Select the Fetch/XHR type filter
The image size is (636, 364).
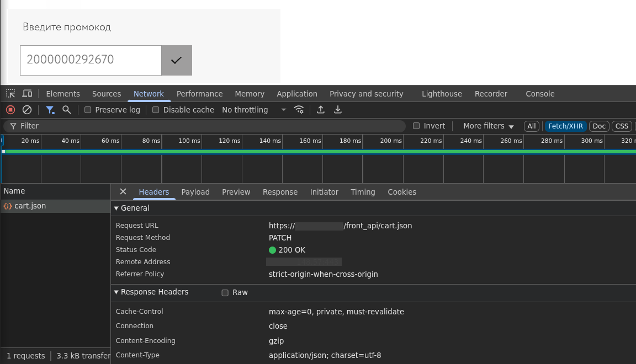point(565,126)
